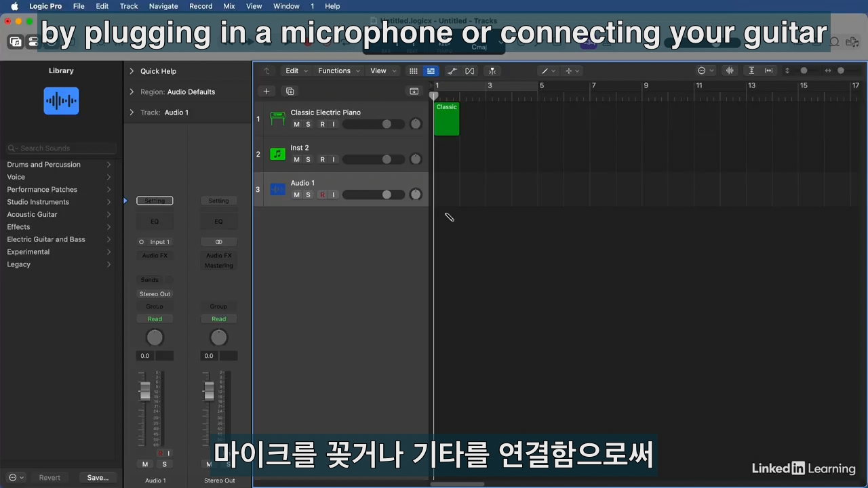Show Flex via the bowtie icon
Viewport: 868px width, 488px height.
pyautogui.click(x=470, y=71)
